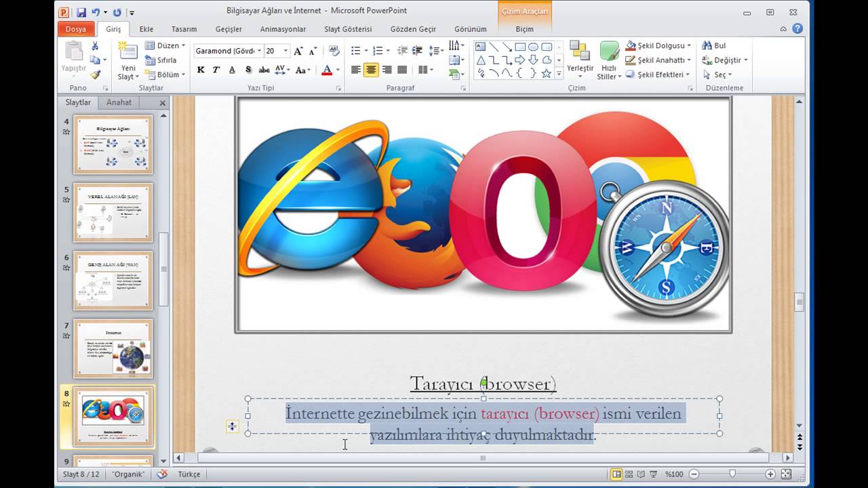Clear all formatting with the eraser icon

pyautogui.click(x=334, y=51)
